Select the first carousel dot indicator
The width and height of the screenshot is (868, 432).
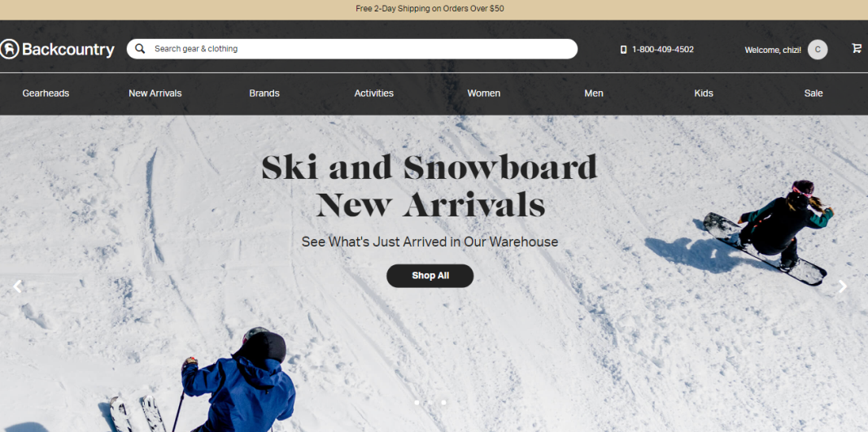tap(417, 403)
